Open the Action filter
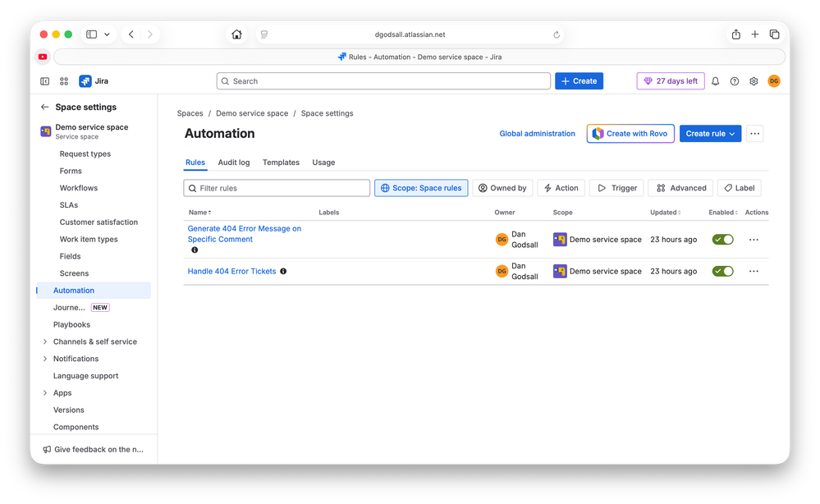The height and width of the screenshot is (504, 820). (561, 188)
